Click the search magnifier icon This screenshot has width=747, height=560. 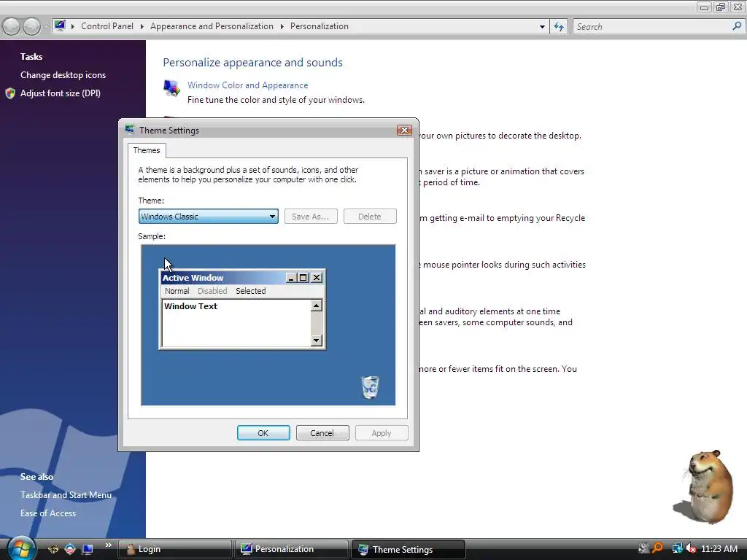(737, 26)
